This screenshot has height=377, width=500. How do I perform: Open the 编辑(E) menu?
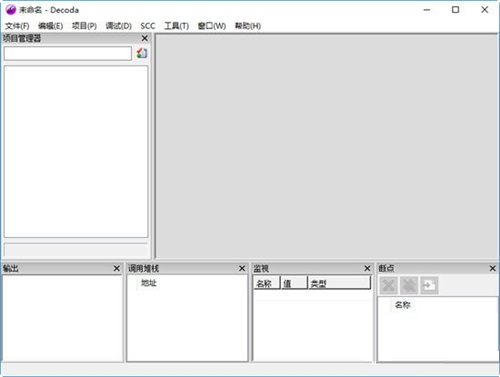pos(51,26)
